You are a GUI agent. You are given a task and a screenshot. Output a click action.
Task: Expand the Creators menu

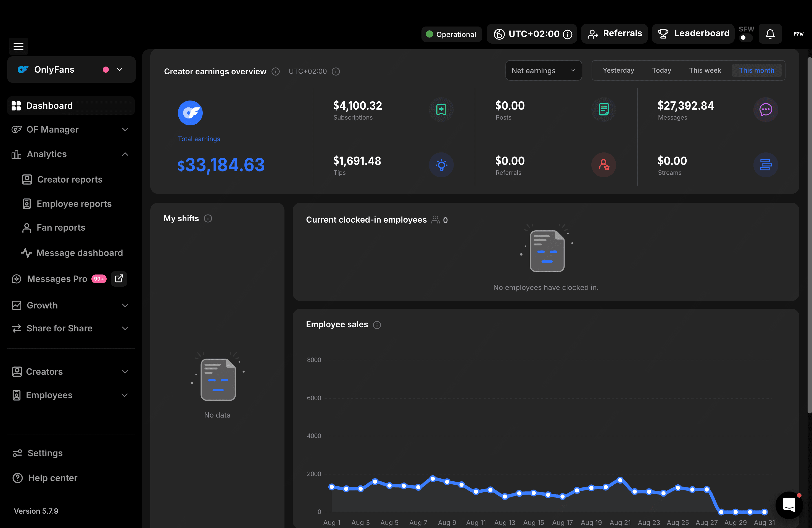[71, 371]
